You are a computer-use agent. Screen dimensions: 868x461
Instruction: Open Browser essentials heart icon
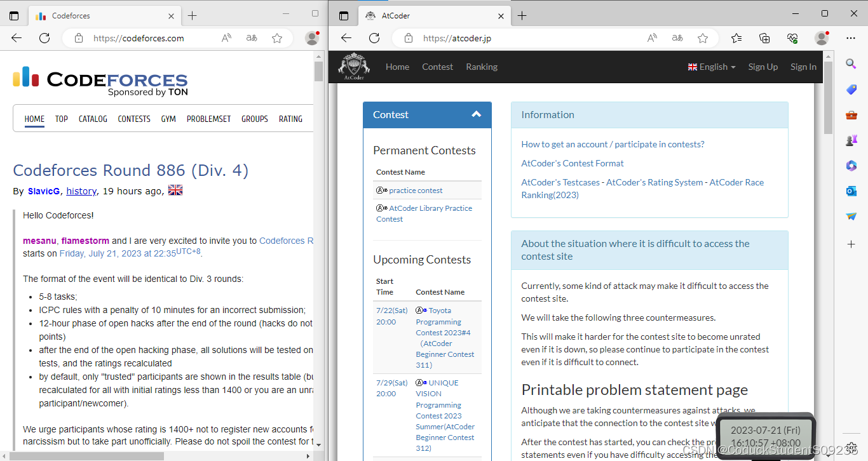point(792,38)
